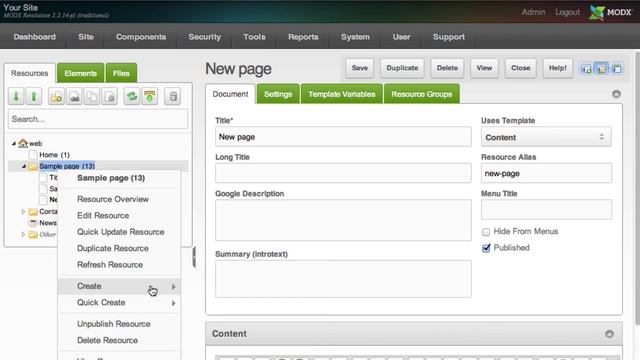Select 'close after save' save-mode icon

coord(617,69)
